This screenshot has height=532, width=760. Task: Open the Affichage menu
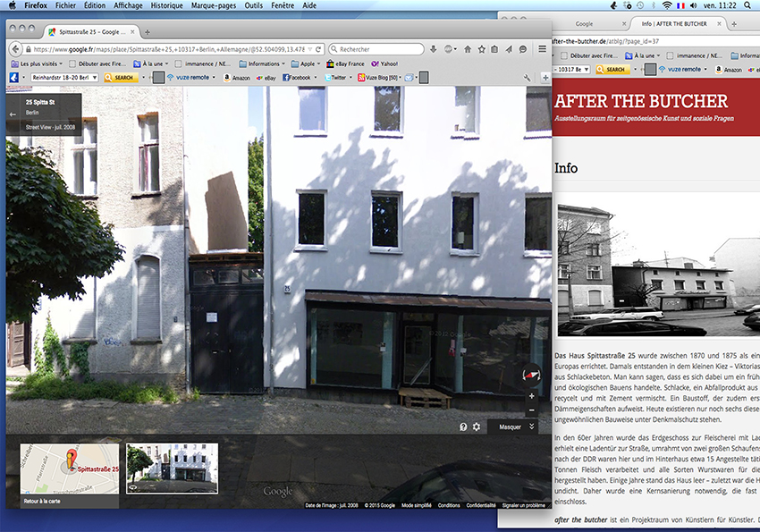128,5
